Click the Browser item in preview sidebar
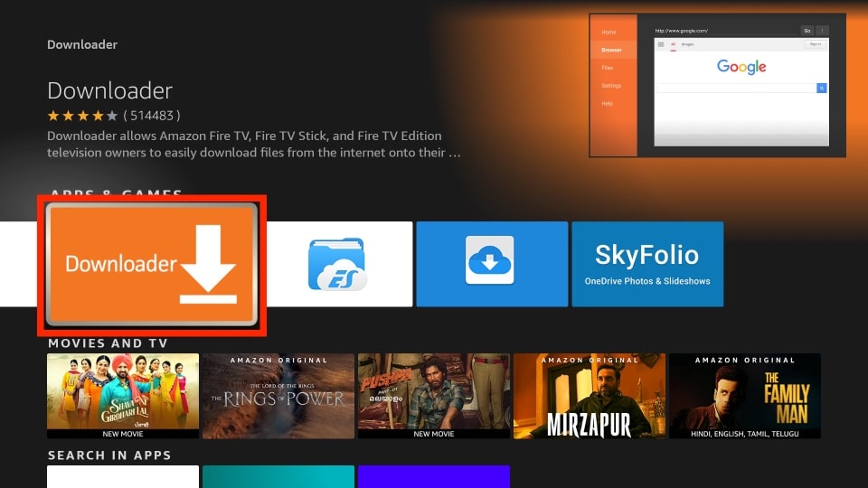This screenshot has width=868, height=488. [612, 50]
